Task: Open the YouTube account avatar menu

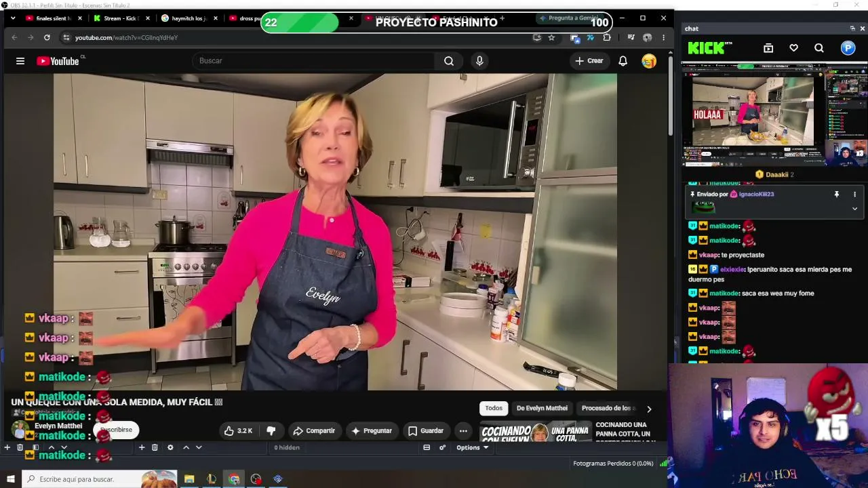Action: tap(649, 61)
